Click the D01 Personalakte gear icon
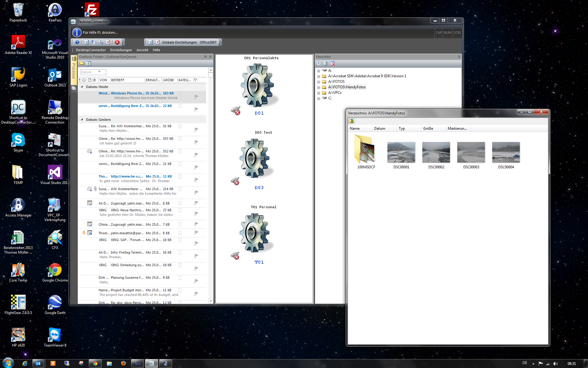Image resolution: width=588 pixels, height=368 pixels. (257, 85)
